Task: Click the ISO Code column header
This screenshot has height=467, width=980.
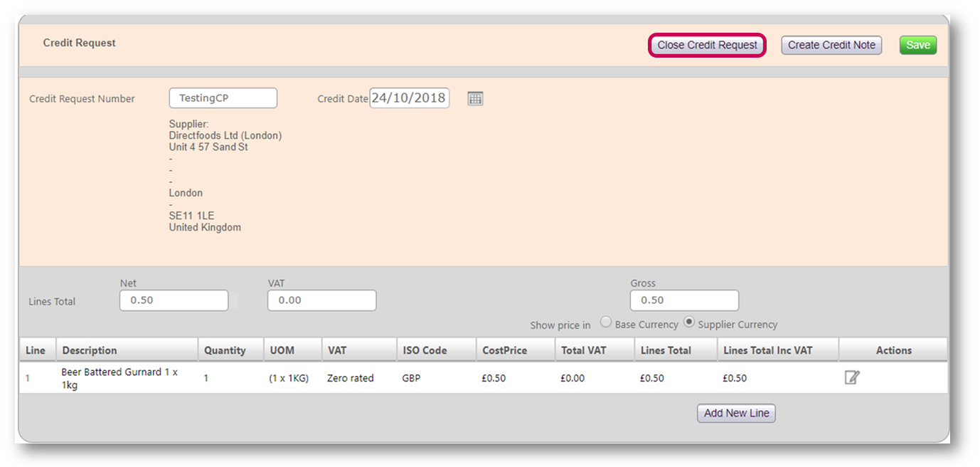Action: coord(425,350)
